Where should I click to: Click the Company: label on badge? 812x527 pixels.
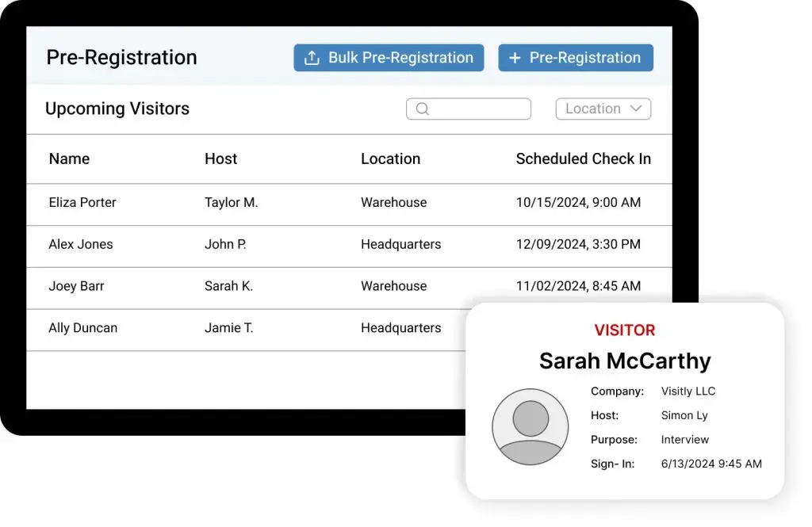[617, 391]
